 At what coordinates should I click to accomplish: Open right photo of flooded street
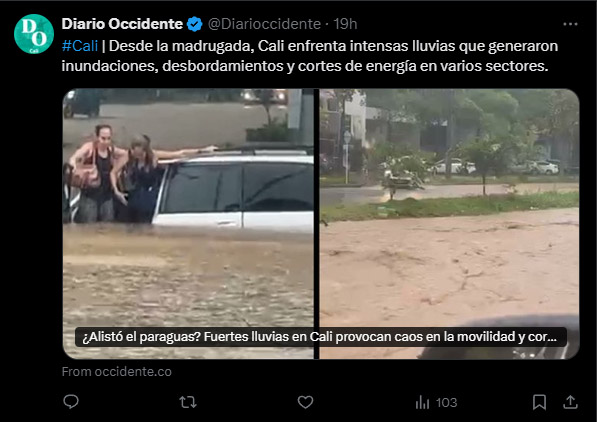click(449, 224)
